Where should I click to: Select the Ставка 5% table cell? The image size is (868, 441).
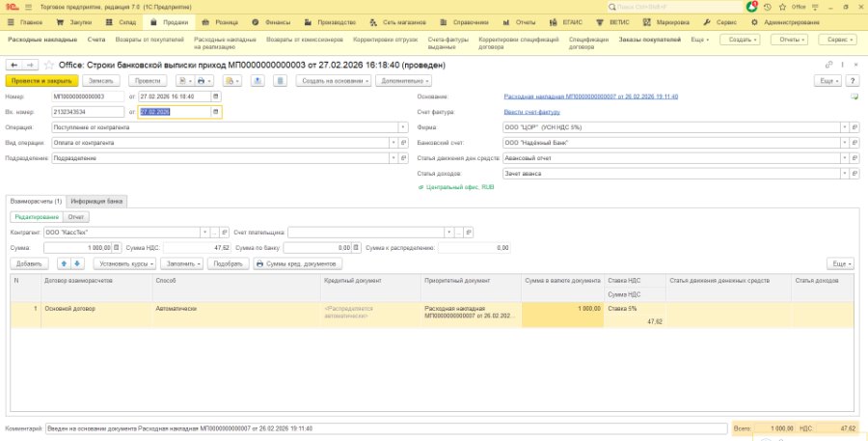pyautogui.click(x=635, y=309)
